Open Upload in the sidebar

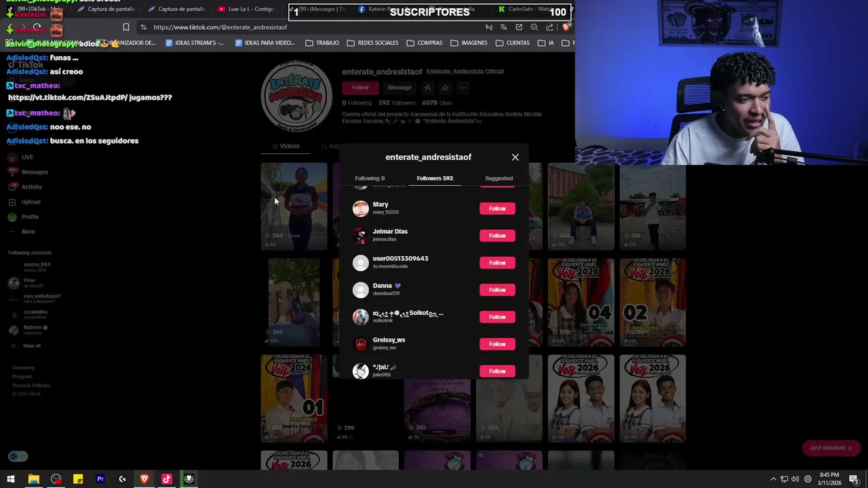[x=24, y=202]
